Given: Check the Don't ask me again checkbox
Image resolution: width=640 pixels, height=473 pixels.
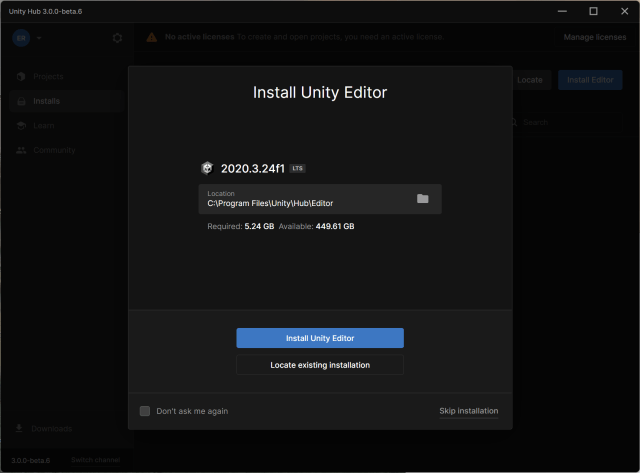Looking at the screenshot, I should (x=145, y=411).
